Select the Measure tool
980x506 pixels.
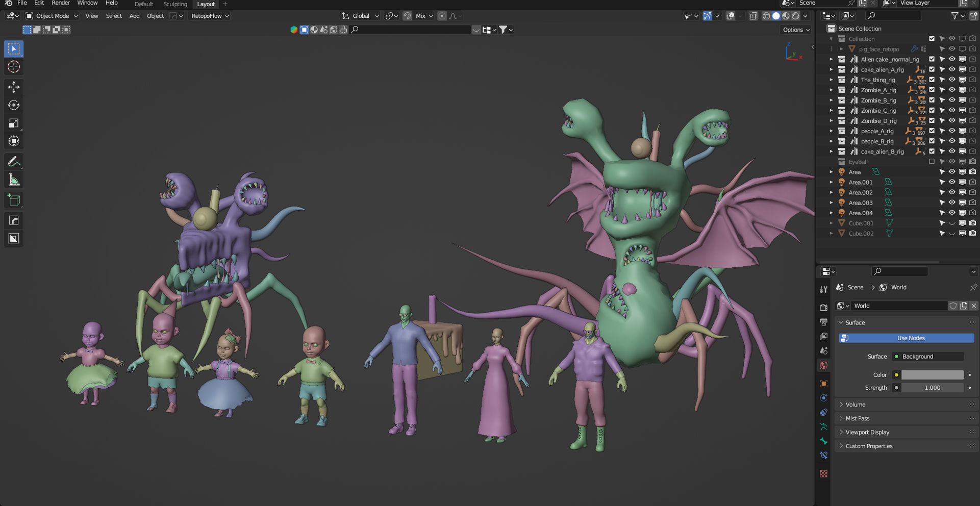pyautogui.click(x=14, y=180)
